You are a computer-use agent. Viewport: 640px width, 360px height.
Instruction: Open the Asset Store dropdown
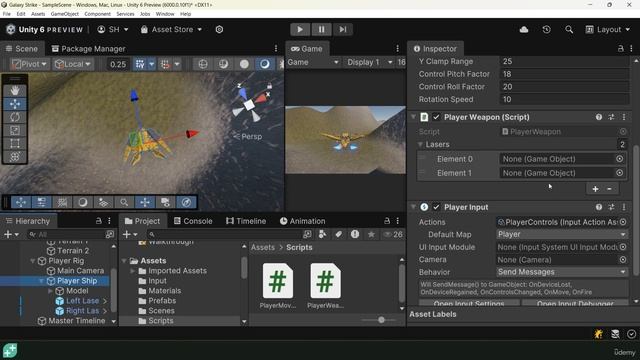coord(171,29)
